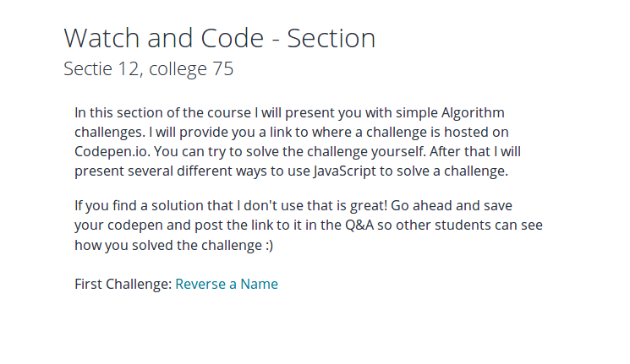Click the word Reverse in the link
630x364 pixels.
(x=200, y=284)
